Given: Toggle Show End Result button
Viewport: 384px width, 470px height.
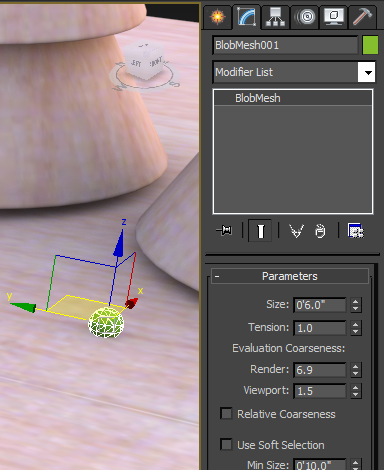Looking at the screenshot, I should (x=260, y=231).
